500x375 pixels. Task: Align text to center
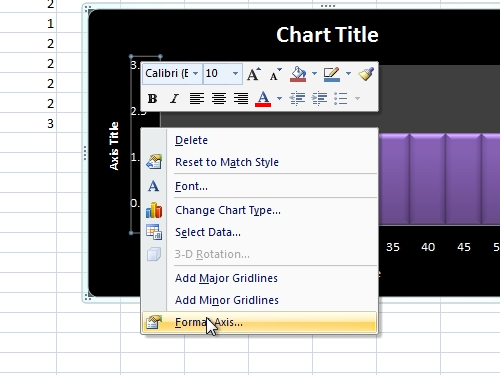(219, 98)
